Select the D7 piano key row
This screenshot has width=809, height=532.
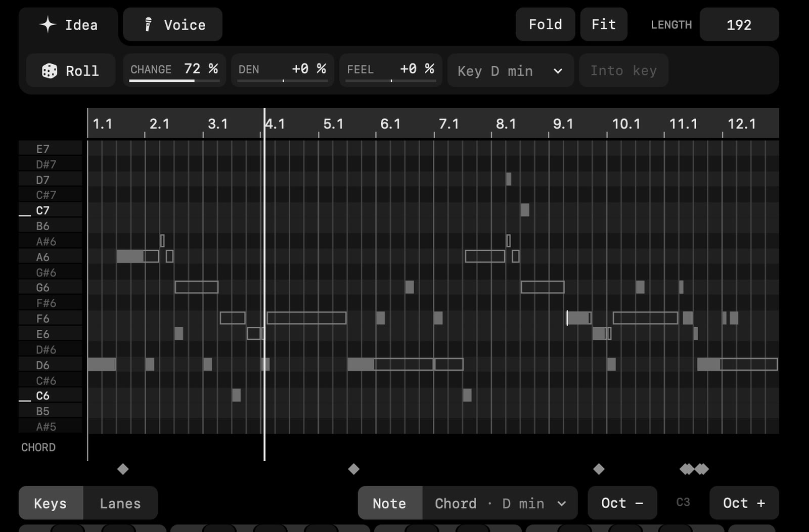(51, 180)
